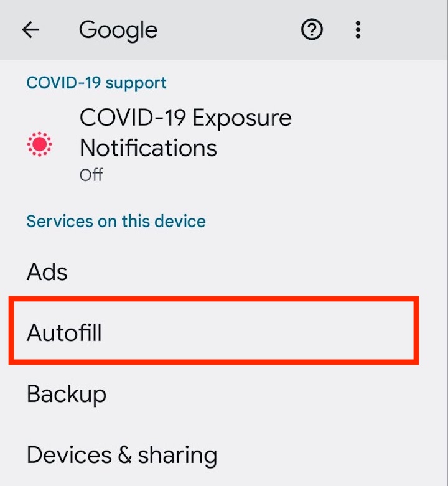Screen dimensions: 448x486
Task: Tap the word Notifications in the COVID entry
Action: (x=149, y=148)
